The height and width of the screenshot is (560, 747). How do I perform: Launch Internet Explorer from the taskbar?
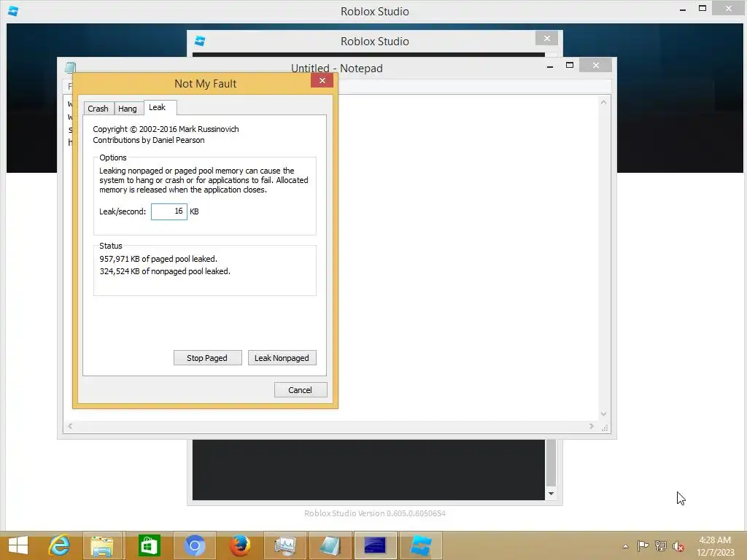pyautogui.click(x=59, y=545)
